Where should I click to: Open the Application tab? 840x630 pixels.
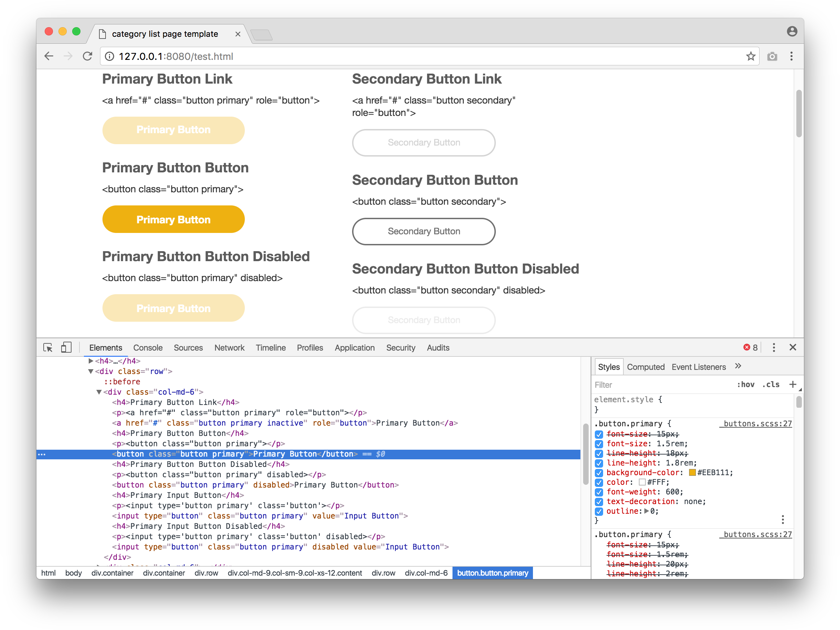[355, 348]
